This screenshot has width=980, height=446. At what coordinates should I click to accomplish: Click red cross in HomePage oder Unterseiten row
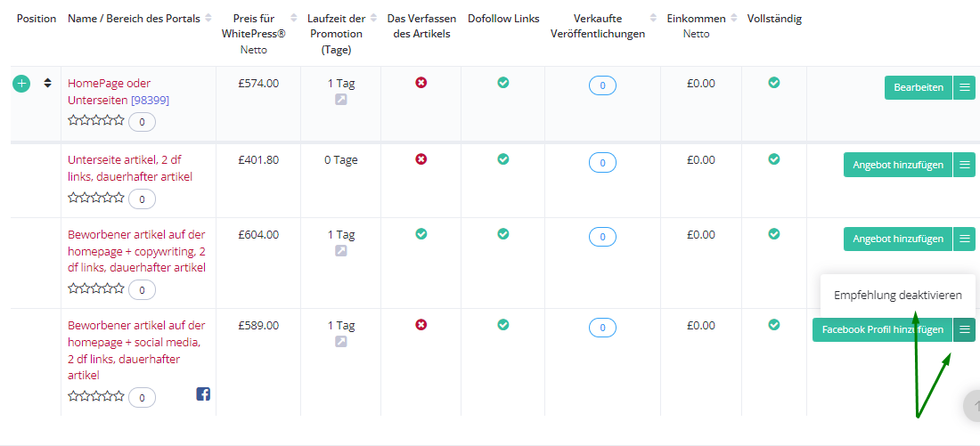pyautogui.click(x=421, y=83)
